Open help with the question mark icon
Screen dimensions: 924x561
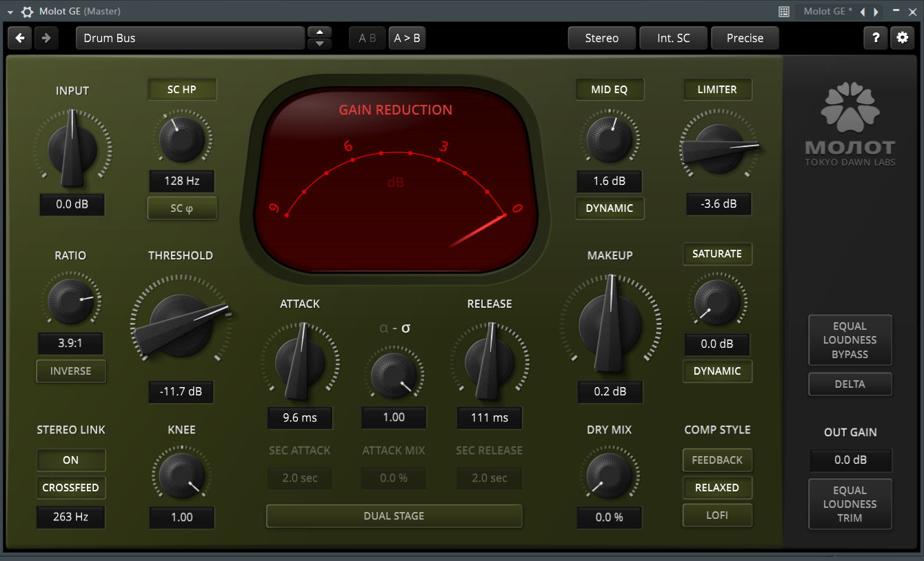point(875,38)
